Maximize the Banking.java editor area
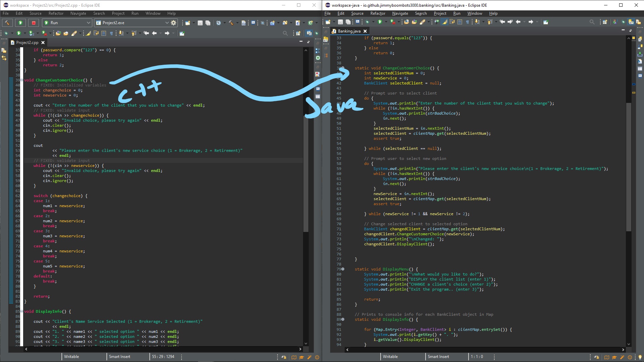644x362 pixels. coord(631,30)
